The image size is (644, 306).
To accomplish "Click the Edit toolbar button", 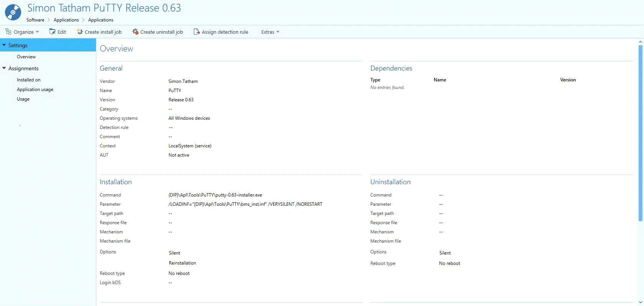I will (x=58, y=32).
